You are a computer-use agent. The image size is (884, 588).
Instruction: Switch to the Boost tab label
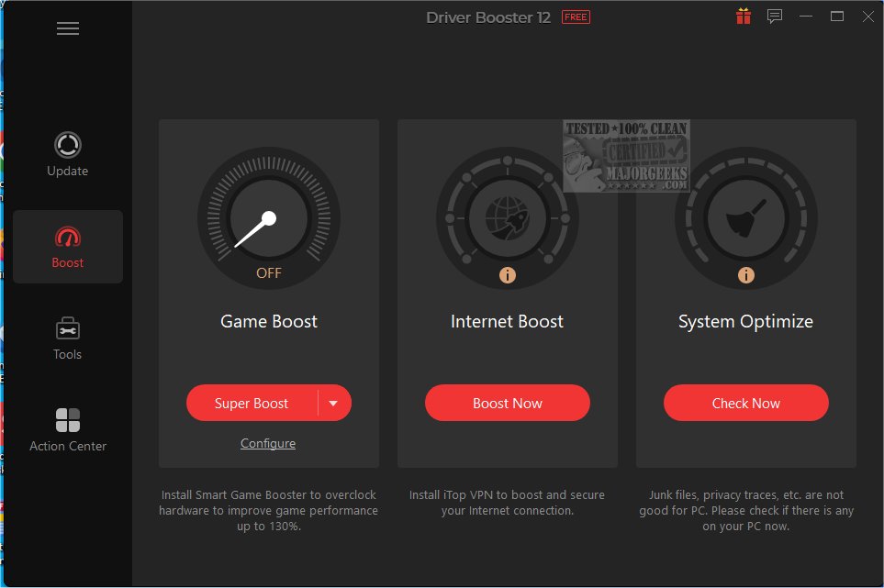68,262
